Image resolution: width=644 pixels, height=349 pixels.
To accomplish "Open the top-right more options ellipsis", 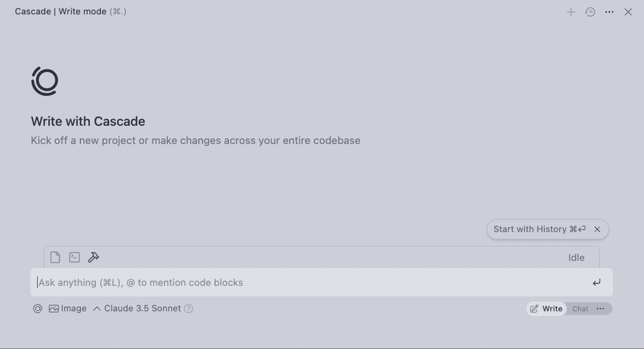I will tap(609, 12).
